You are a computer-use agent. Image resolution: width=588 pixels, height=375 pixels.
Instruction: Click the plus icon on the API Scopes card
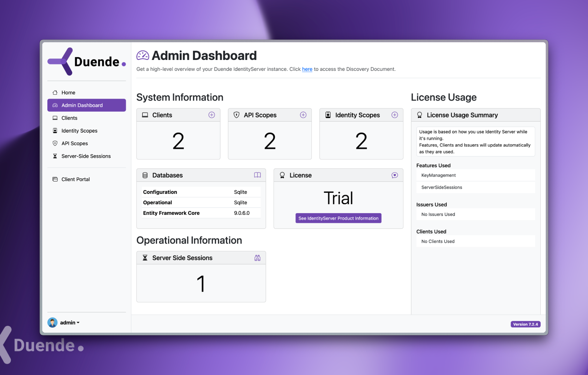coord(303,115)
